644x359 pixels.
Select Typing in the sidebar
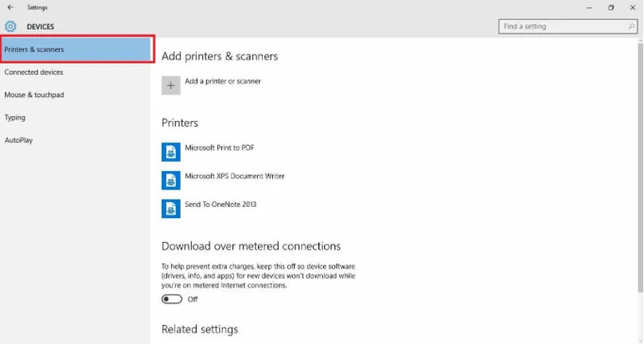point(75,118)
